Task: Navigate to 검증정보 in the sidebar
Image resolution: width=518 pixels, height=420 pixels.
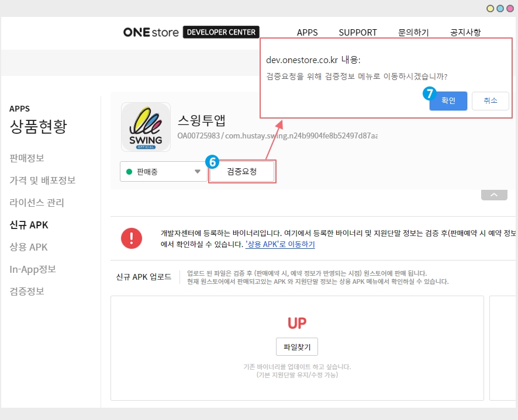Action: coord(27,291)
